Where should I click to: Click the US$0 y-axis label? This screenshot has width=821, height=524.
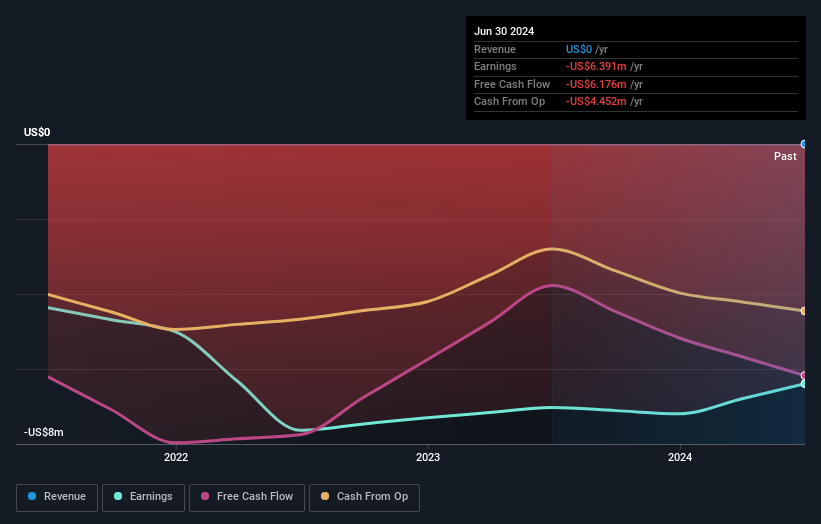[37, 132]
